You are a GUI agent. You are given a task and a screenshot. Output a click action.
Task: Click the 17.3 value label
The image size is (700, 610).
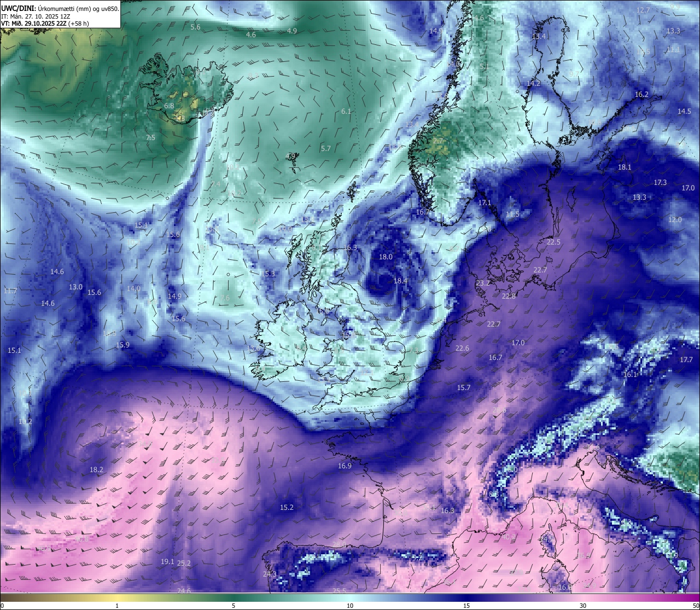pos(660,183)
